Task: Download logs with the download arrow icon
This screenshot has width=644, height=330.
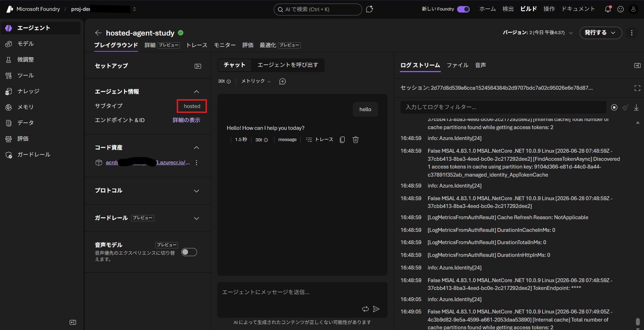Action: (636, 108)
